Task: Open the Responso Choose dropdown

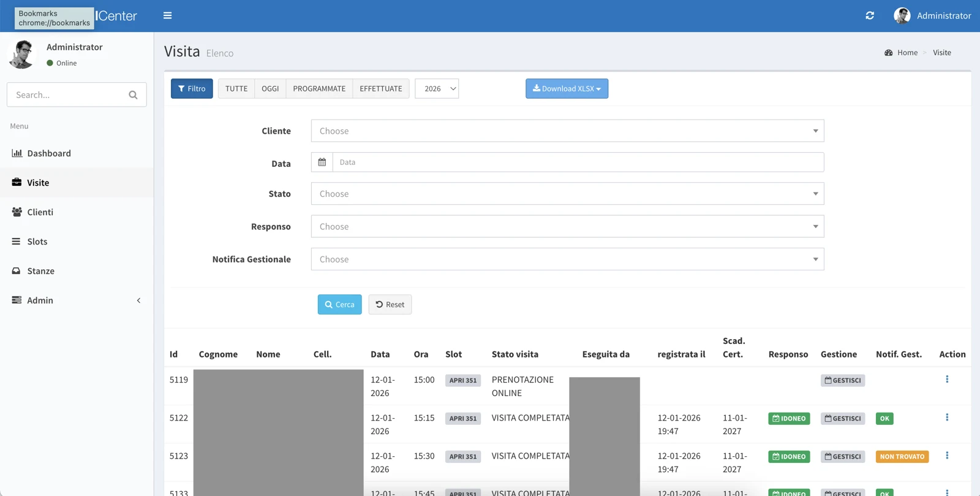Action: click(567, 226)
